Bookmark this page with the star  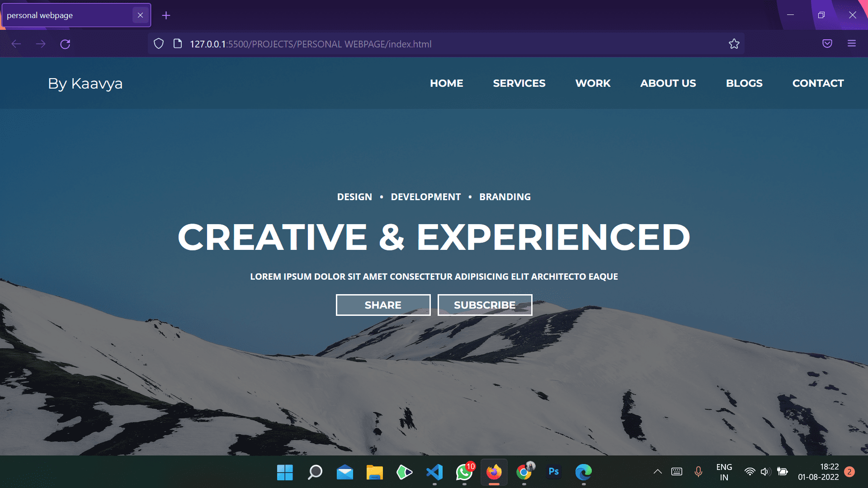coord(734,43)
